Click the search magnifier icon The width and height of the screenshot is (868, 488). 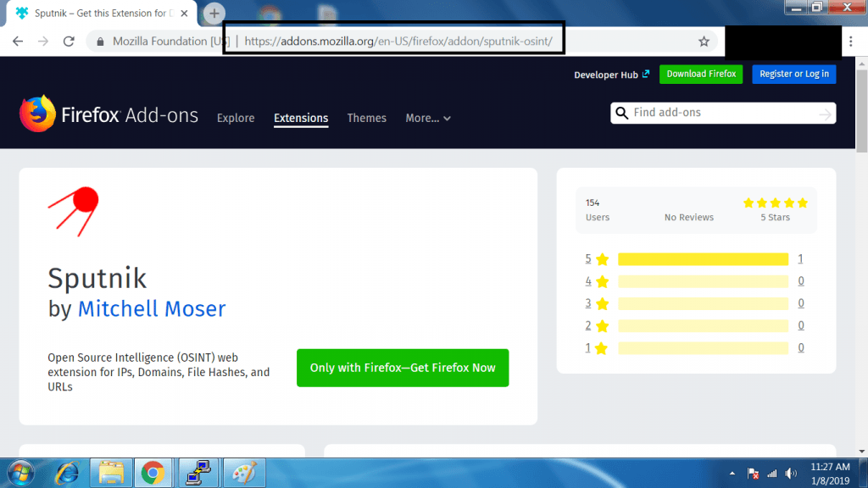(x=621, y=113)
